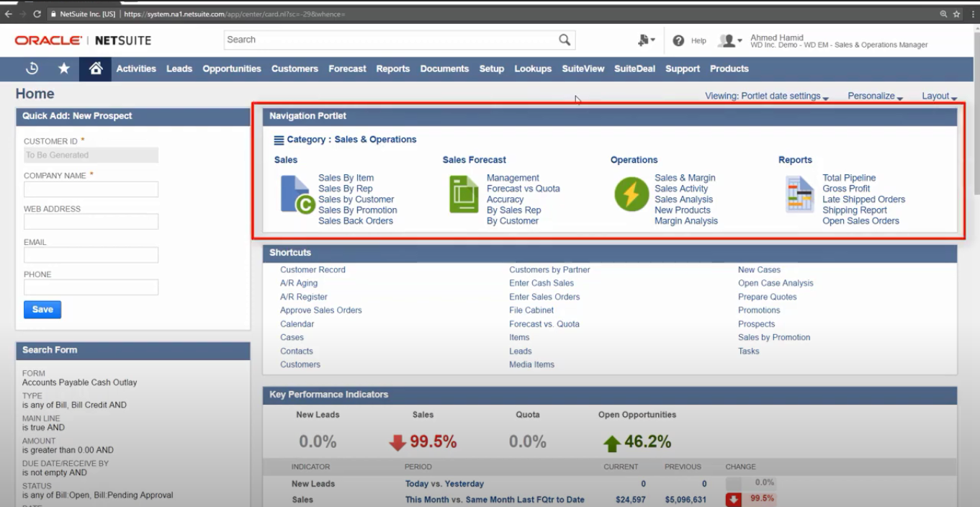Open the Customers menu
The width and height of the screenshot is (980, 507).
[x=295, y=68]
